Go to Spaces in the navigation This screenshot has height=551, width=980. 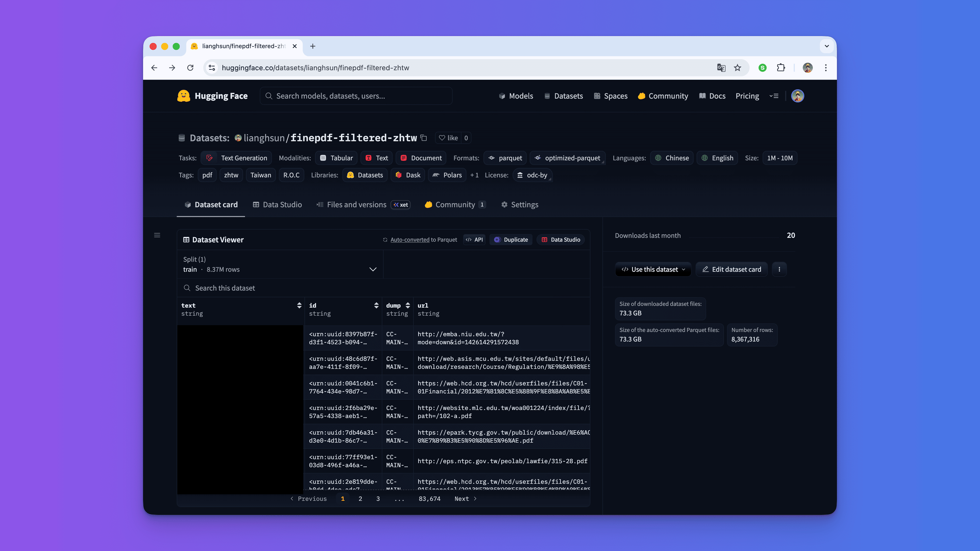(610, 96)
